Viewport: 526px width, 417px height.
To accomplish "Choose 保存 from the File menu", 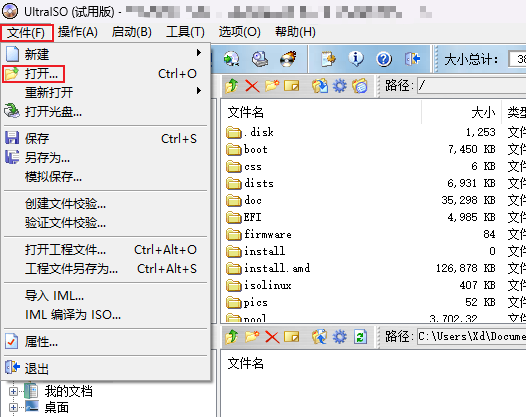I will point(106,139).
